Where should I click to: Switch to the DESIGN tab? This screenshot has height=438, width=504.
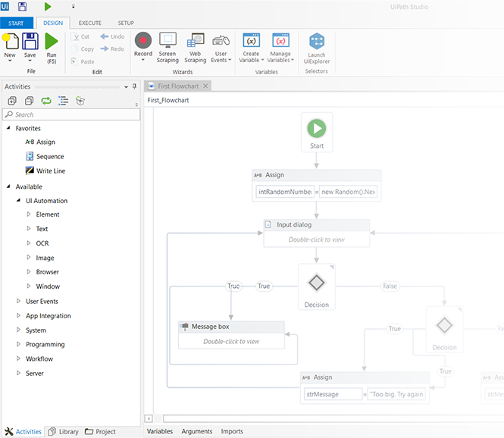click(x=53, y=23)
